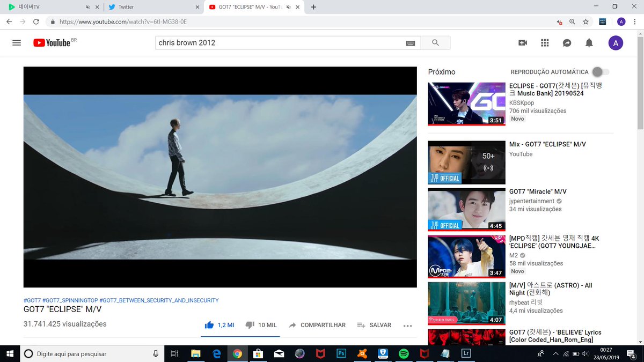
Task: Click the zoom magnifier in address bar
Action: pyautogui.click(x=572, y=22)
